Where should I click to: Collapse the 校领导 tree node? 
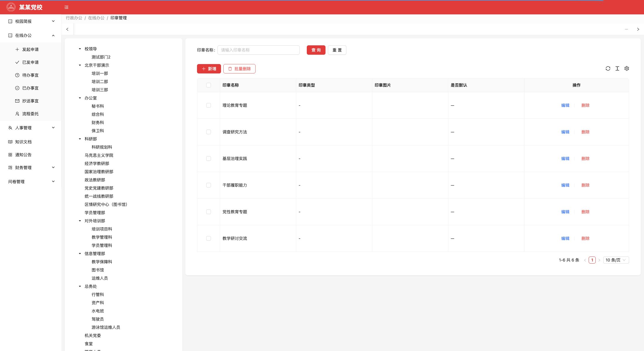[x=80, y=49]
